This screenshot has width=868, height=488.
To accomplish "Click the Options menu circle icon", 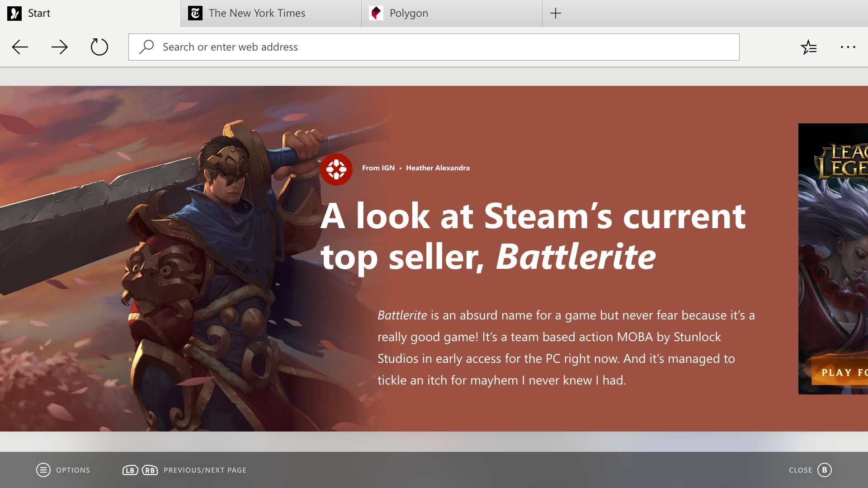I will [43, 470].
